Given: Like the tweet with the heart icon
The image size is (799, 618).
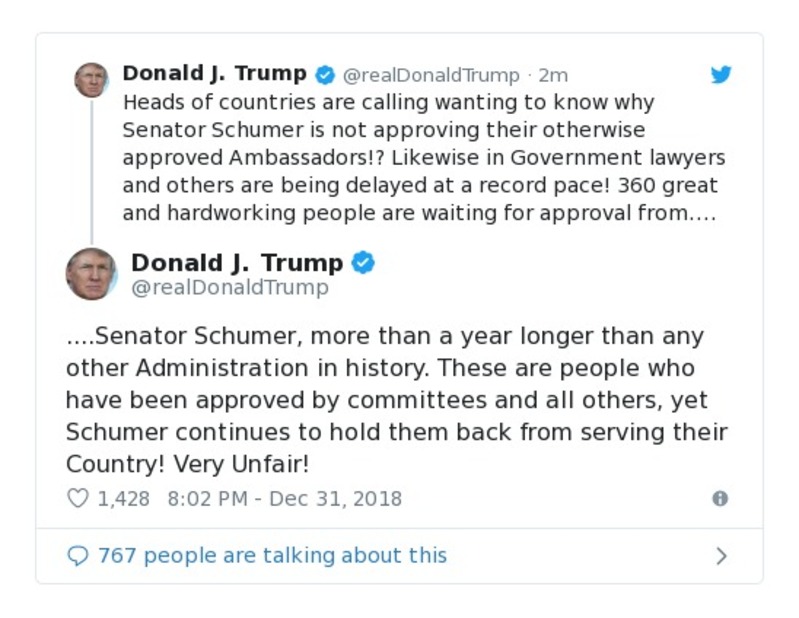Looking at the screenshot, I should 77,498.
